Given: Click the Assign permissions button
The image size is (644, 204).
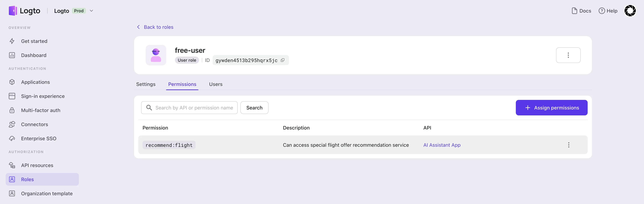Looking at the screenshot, I should [x=551, y=108].
